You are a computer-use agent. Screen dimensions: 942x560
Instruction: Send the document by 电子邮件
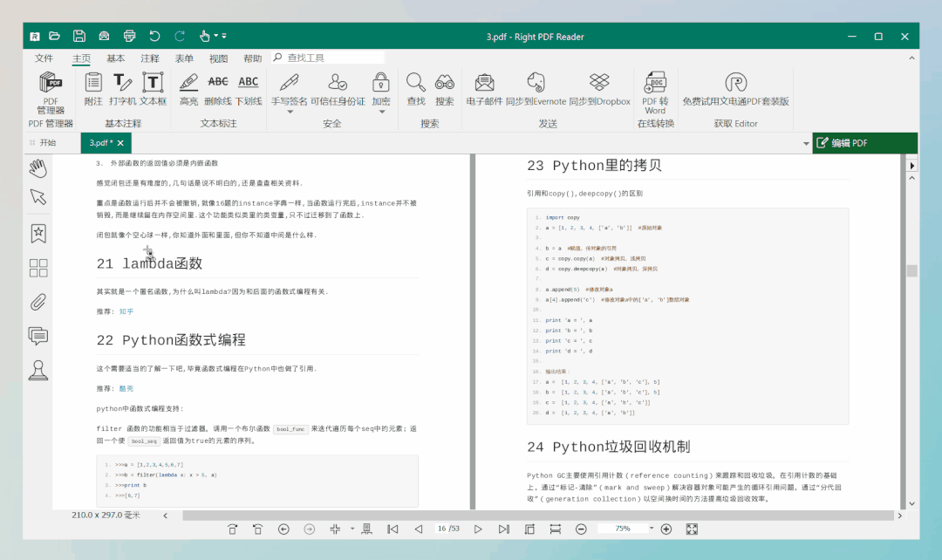coord(484,89)
